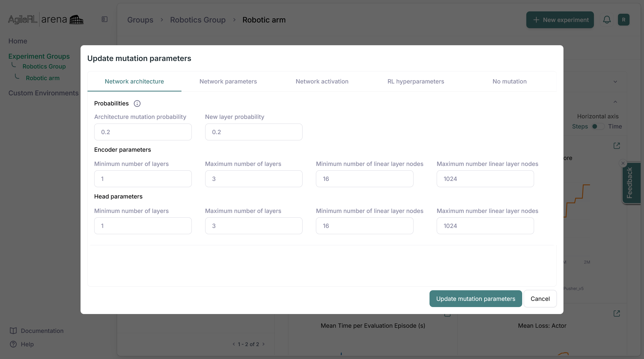Click Encoder maximum linear layer nodes field

485,179
